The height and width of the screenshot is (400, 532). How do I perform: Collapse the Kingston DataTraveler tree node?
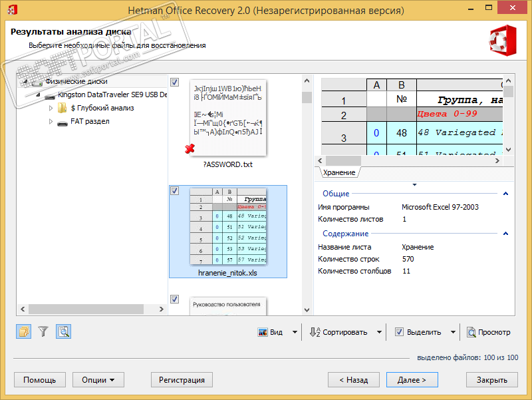[x=38, y=95]
